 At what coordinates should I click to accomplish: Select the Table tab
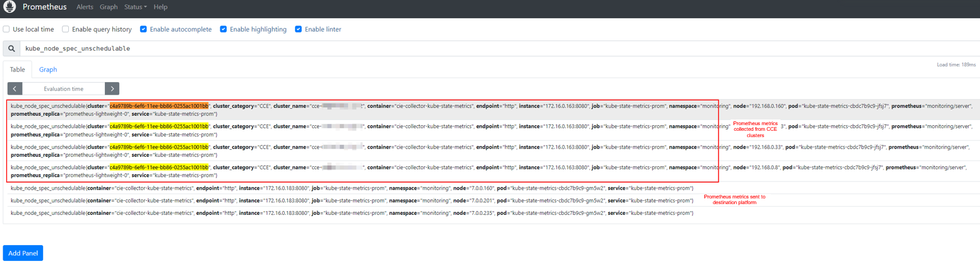[18, 70]
